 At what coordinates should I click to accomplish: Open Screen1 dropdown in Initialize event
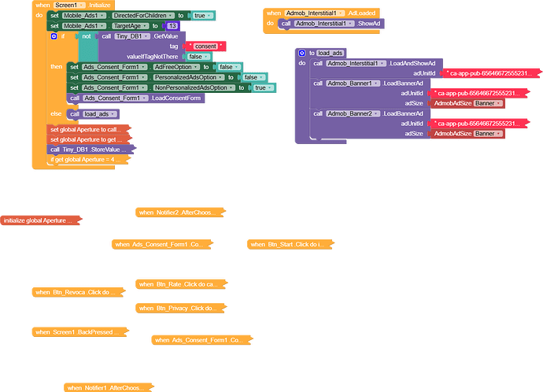point(69,6)
